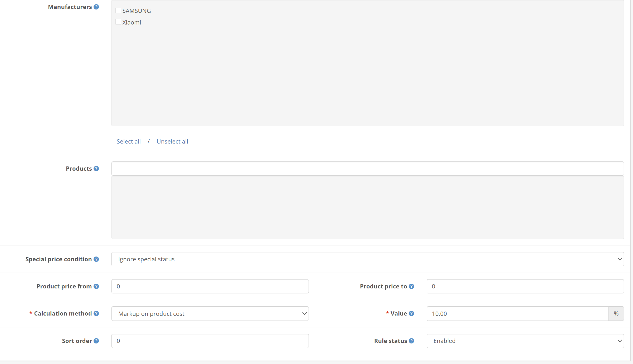This screenshot has height=364, width=633.
Task: Click Product price to help icon
Action: pos(411,286)
